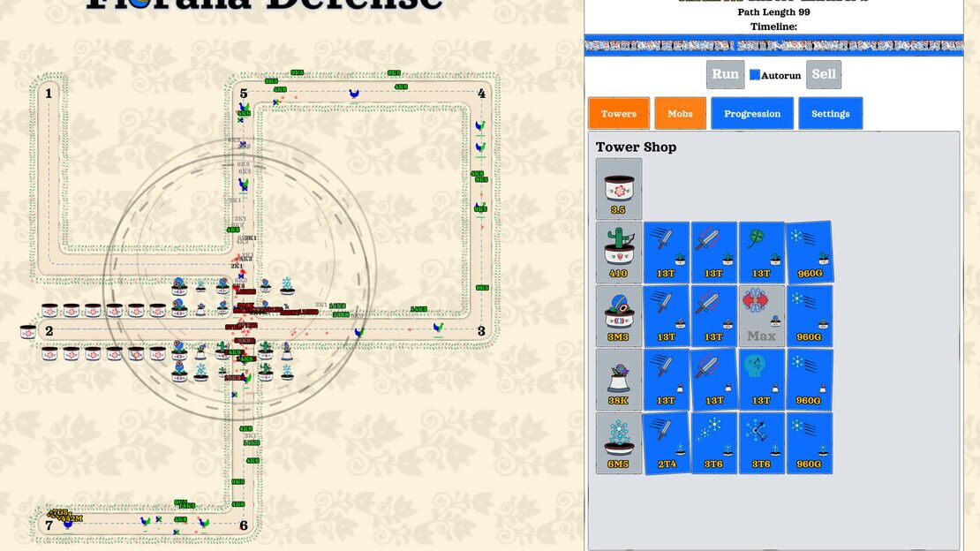
Task: Click the Run button
Action: pyautogui.click(x=725, y=74)
